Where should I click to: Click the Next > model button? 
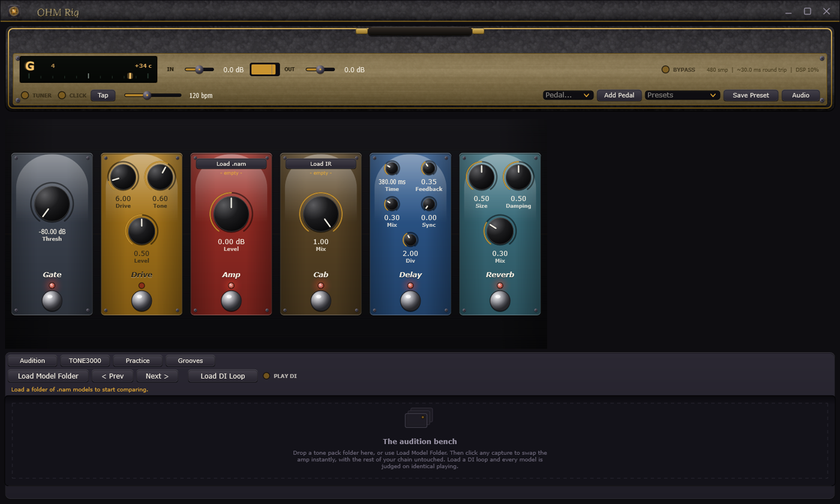point(157,376)
